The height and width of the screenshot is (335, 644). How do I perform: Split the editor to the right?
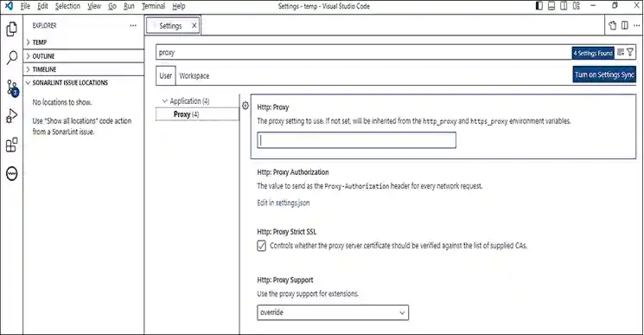pyautogui.click(x=625, y=25)
